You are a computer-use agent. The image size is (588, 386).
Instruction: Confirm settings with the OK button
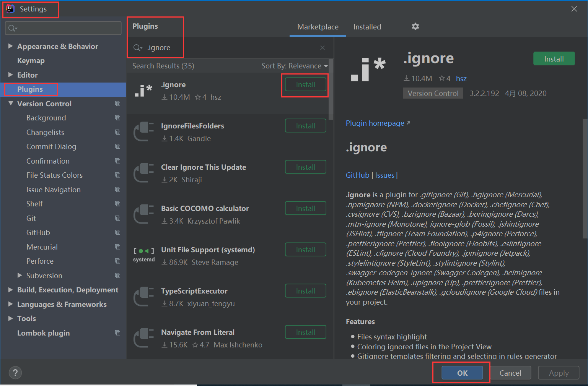pos(462,373)
